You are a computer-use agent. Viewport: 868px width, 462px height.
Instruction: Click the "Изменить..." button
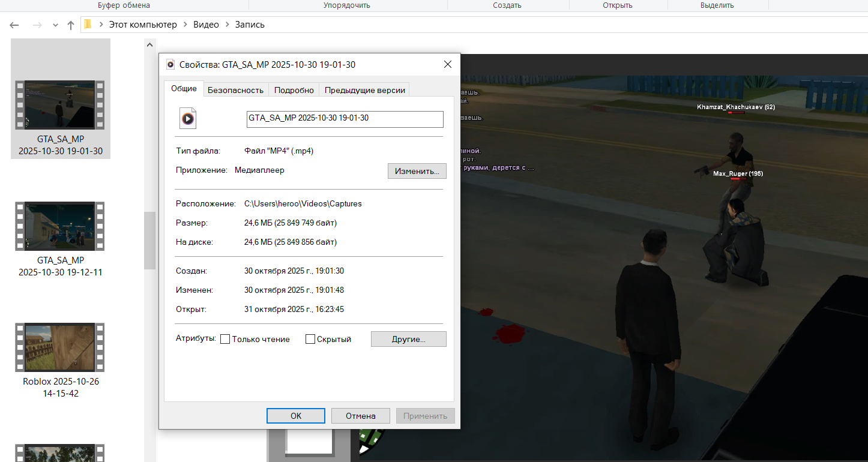[417, 171]
